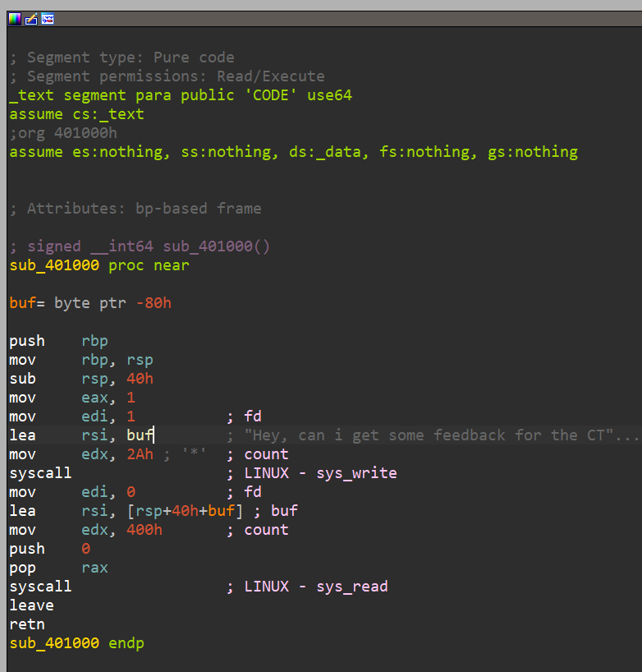Click the buf variable definition line

(90, 303)
